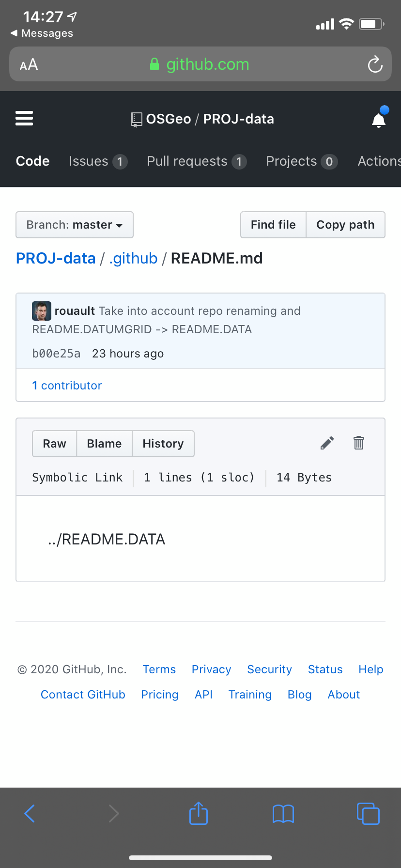Open Safari bookmarks with the book icon
The width and height of the screenshot is (401, 868).
coord(283,813)
